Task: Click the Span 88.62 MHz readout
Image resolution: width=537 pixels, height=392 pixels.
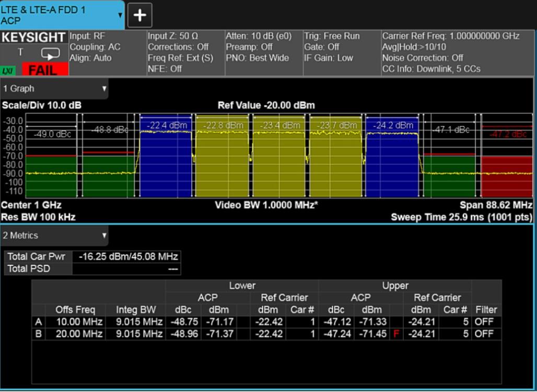Action: point(495,205)
